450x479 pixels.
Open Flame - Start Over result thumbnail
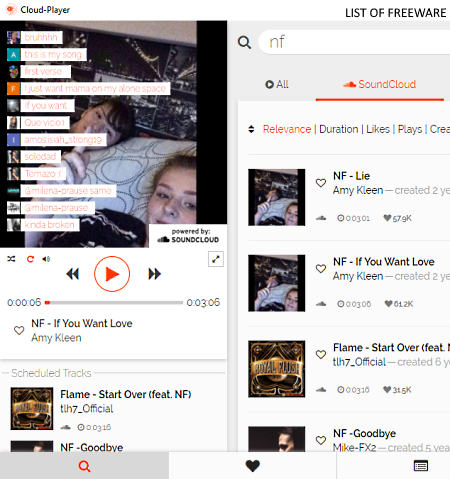(276, 369)
